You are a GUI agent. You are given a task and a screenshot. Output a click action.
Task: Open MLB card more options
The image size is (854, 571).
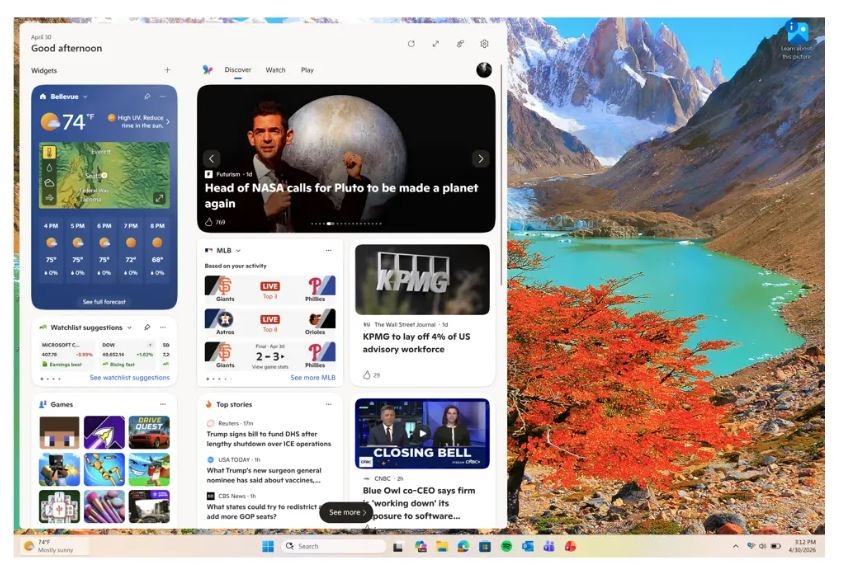pyautogui.click(x=328, y=251)
